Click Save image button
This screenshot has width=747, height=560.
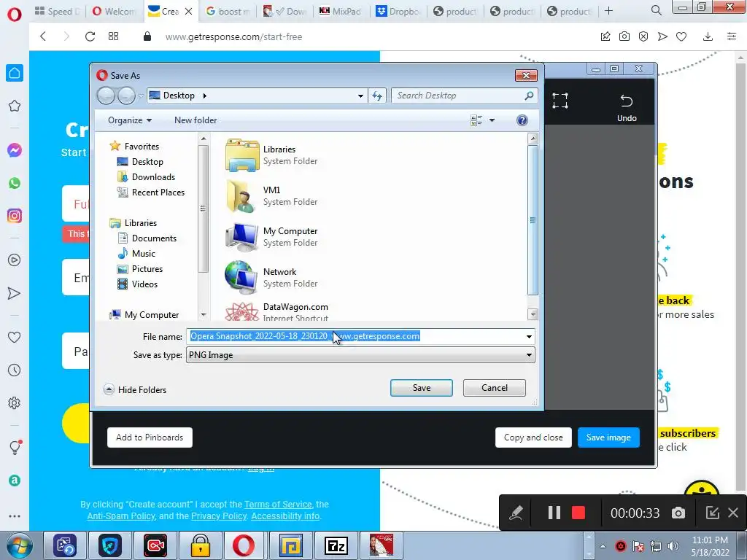coord(608,437)
